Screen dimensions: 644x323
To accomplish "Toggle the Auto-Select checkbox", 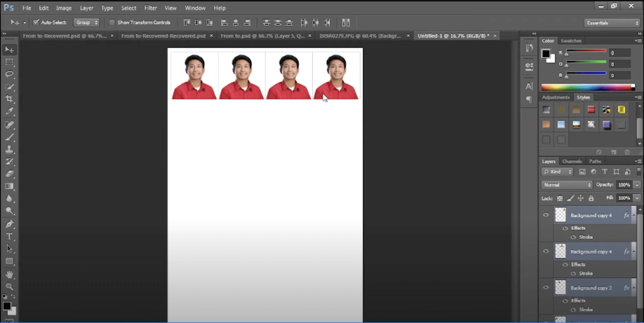I will [x=36, y=22].
